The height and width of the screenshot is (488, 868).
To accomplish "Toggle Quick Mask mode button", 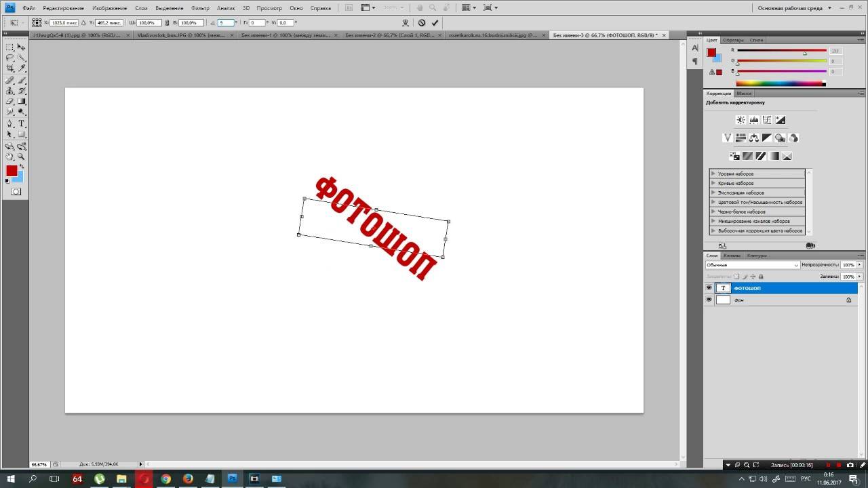I will (16, 192).
